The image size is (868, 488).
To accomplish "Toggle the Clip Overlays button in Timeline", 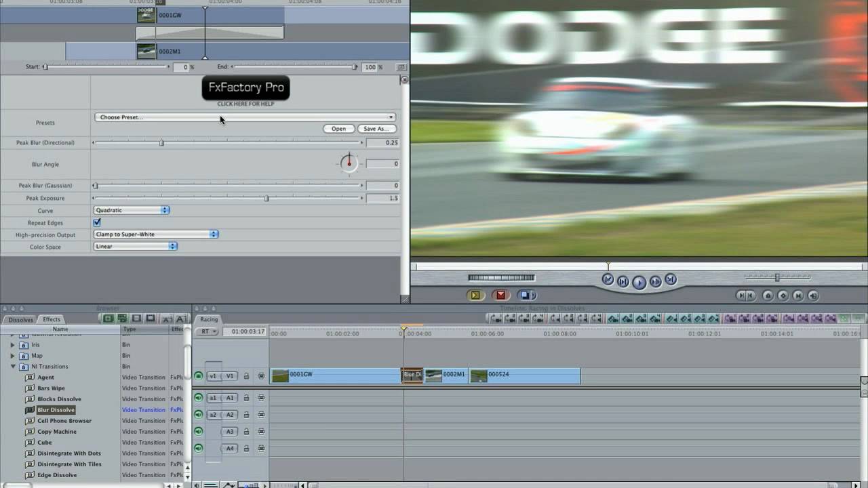I will 229,485.
